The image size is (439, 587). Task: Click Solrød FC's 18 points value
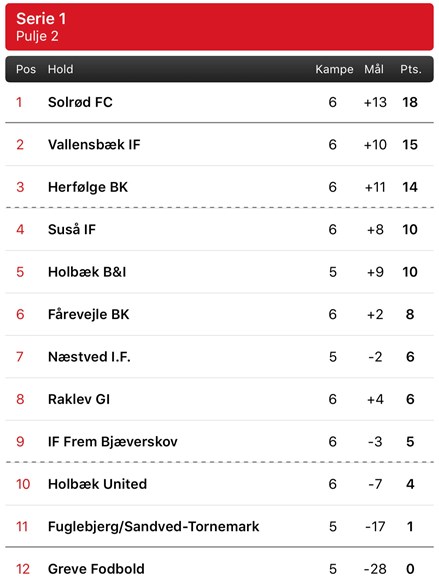point(410,102)
